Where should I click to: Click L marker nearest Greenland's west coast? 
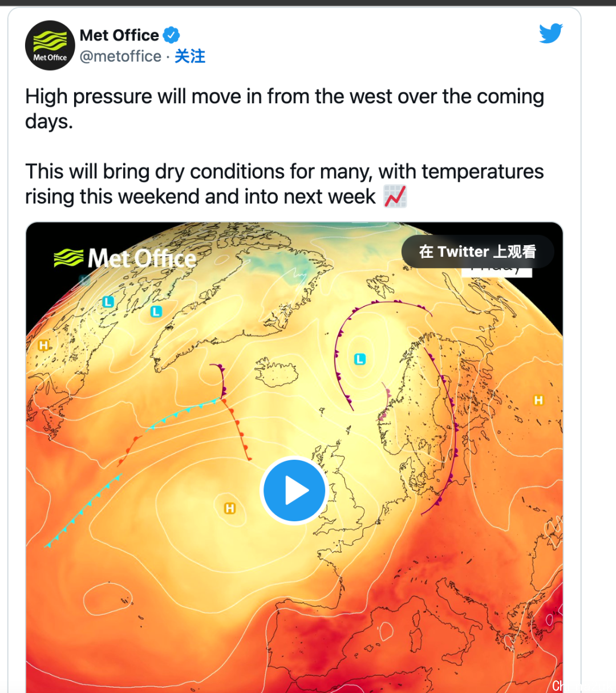[156, 311]
